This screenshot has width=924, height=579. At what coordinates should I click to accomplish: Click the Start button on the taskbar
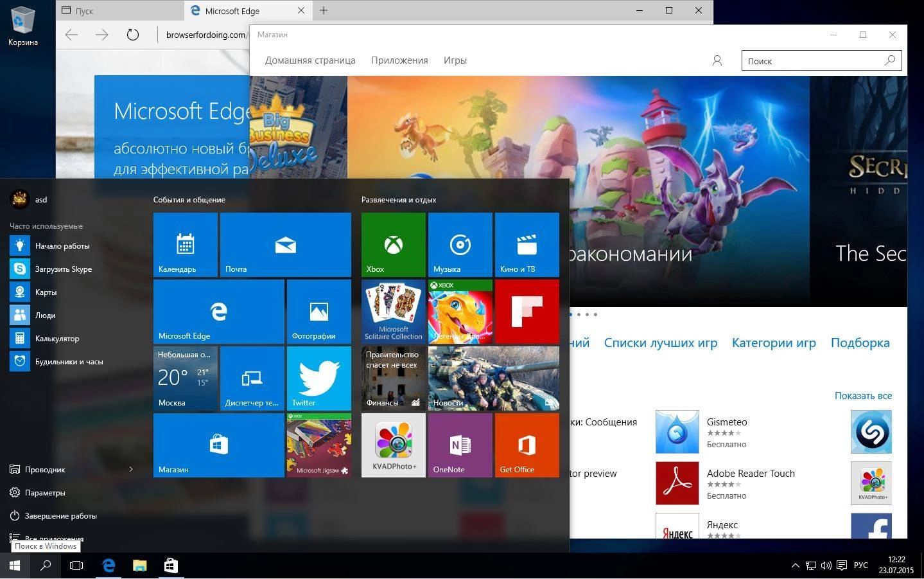point(15,566)
